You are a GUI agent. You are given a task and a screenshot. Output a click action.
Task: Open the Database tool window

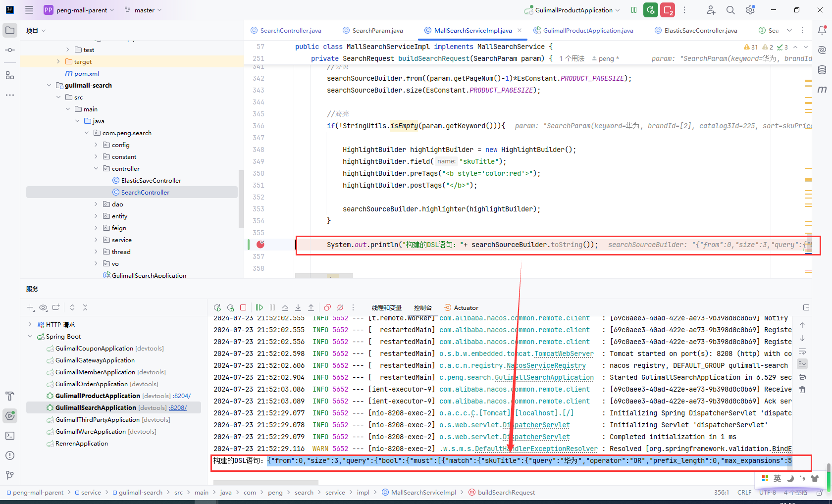[x=822, y=70]
